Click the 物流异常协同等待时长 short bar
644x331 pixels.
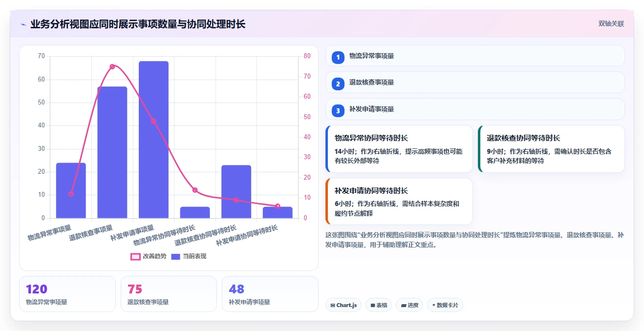click(x=195, y=212)
